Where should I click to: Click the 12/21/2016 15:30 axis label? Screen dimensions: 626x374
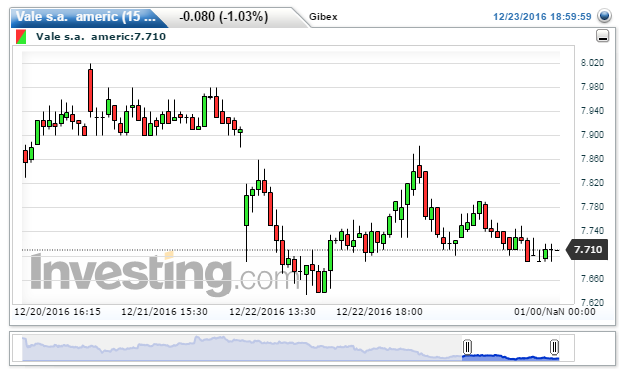[x=164, y=312]
